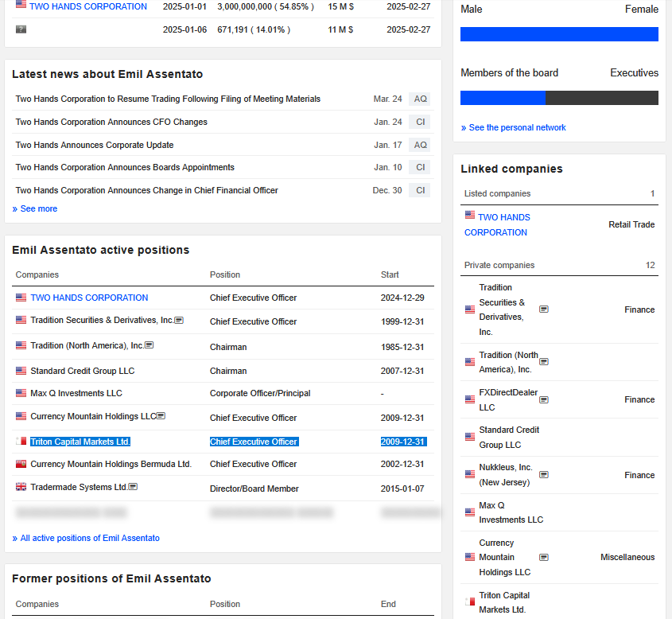This screenshot has width=672, height=619.
Task: Click the dark Executives portion of the bar
Action: click(x=602, y=98)
